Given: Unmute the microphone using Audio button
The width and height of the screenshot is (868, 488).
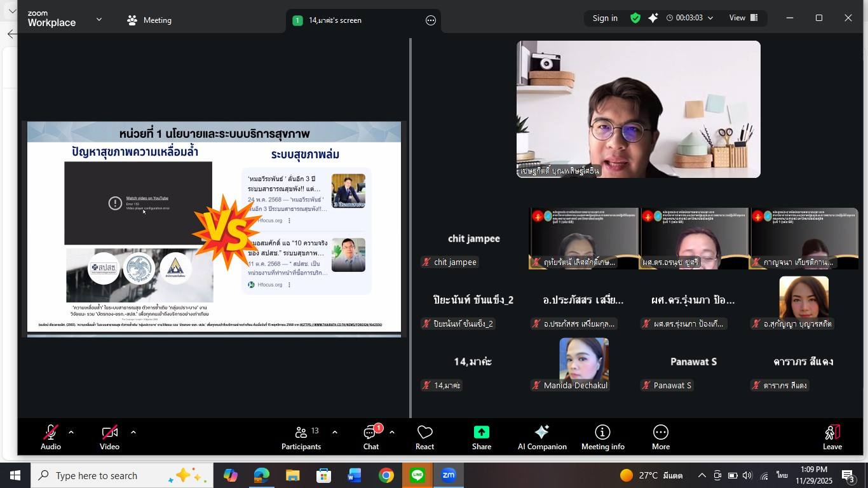Looking at the screenshot, I should click(x=51, y=437).
